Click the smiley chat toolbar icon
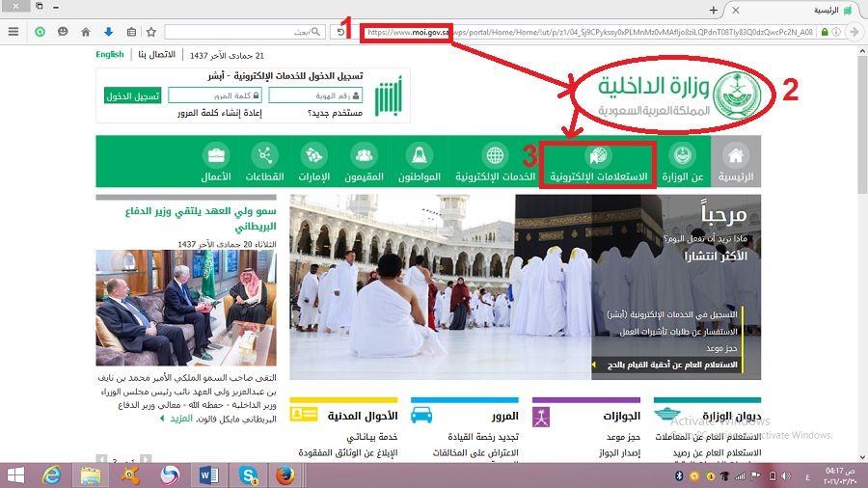The width and height of the screenshot is (868, 488). (x=63, y=32)
